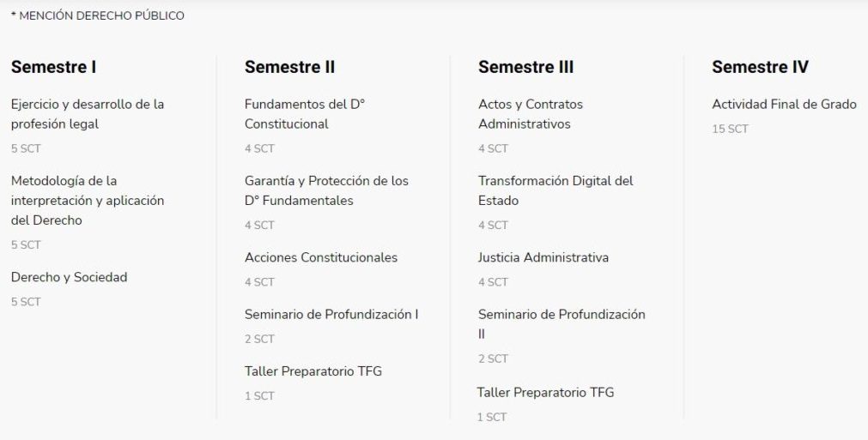
Task: Select the Semestre II heading
Action: coord(289,67)
